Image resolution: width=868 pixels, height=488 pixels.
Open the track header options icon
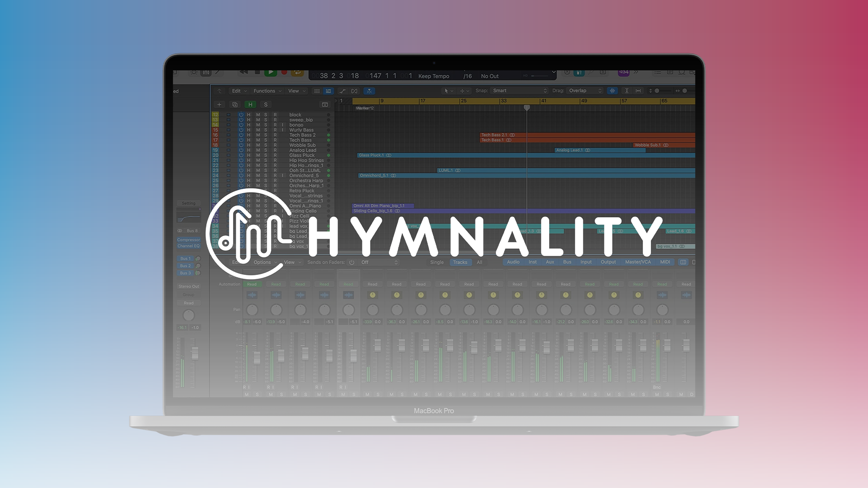pyautogui.click(x=325, y=105)
